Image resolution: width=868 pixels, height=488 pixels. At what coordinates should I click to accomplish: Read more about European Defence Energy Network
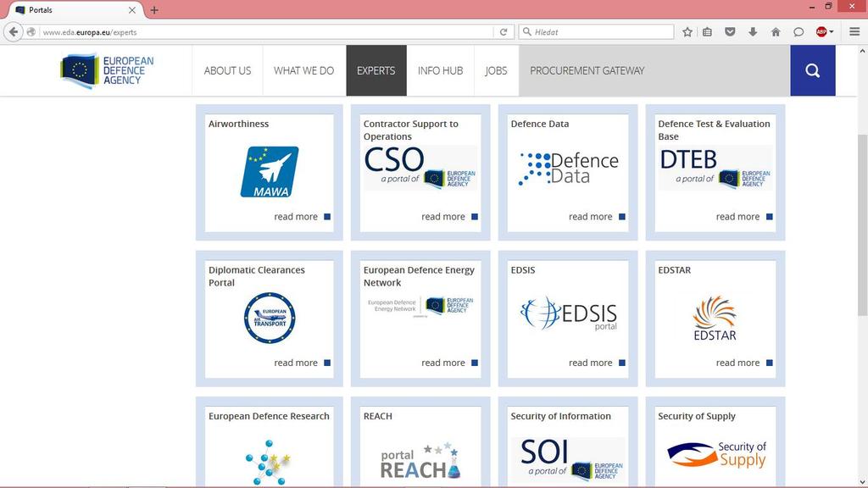coord(449,363)
